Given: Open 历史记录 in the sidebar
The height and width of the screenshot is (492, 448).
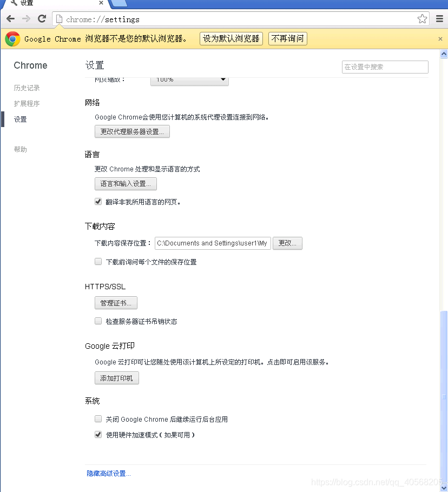Looking at the screenshot, I should click(27, 88).
